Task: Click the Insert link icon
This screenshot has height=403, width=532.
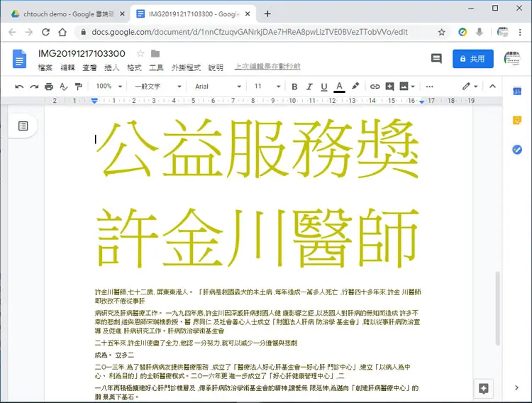Action: click(x=375, y=87)
